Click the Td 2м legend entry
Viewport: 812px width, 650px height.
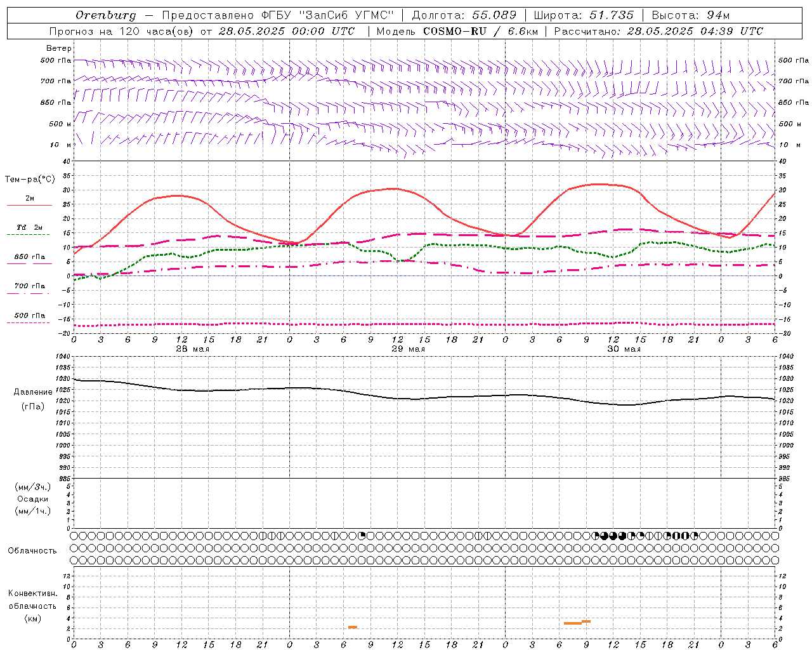pos(30,227)
